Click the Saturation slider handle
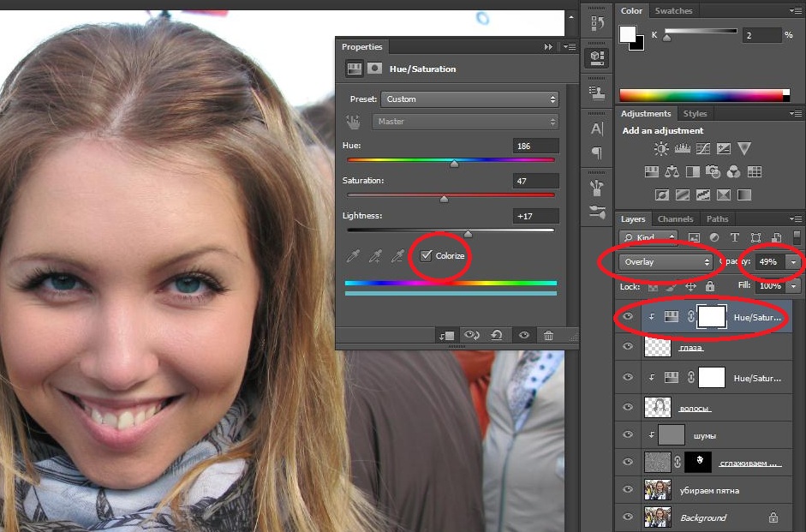This screenshot has width=806, height=532. (445, 199)
